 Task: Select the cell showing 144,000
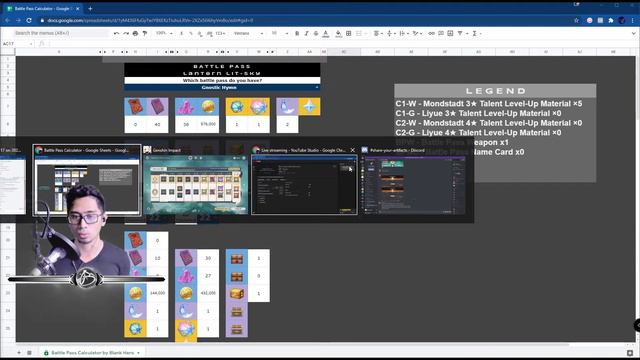158,293
